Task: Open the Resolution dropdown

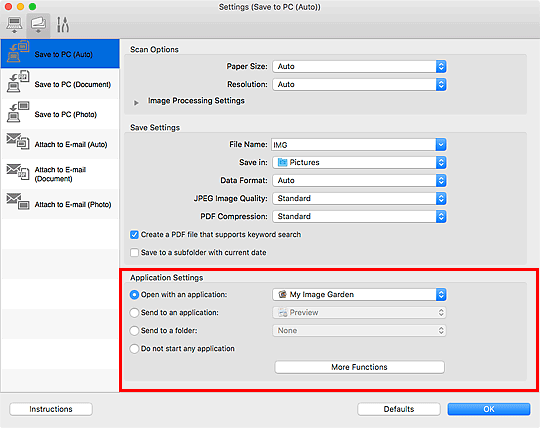Action: pyautogui.click(x=359, y=84)
